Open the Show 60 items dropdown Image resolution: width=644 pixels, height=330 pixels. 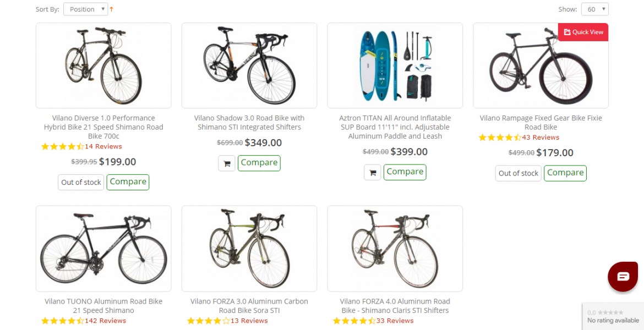(x=594, y=9)
